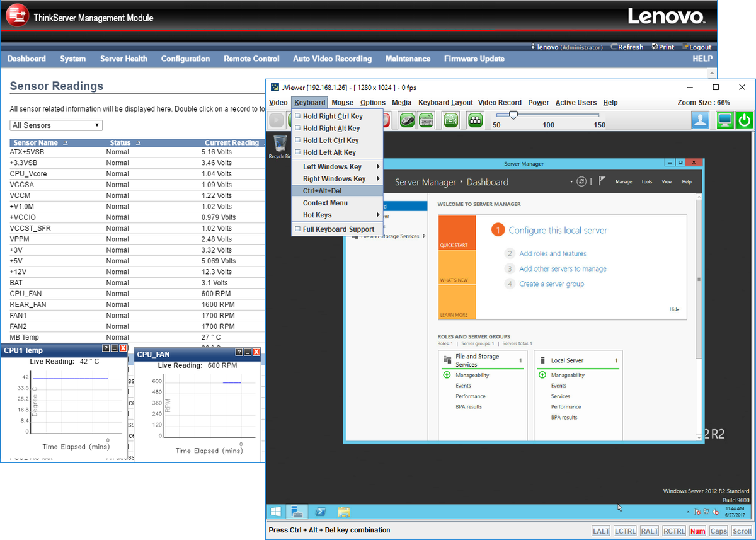Open the Media menu in JViewer
The height and width of the screenshot is (540, 756).
pos(401,102)
